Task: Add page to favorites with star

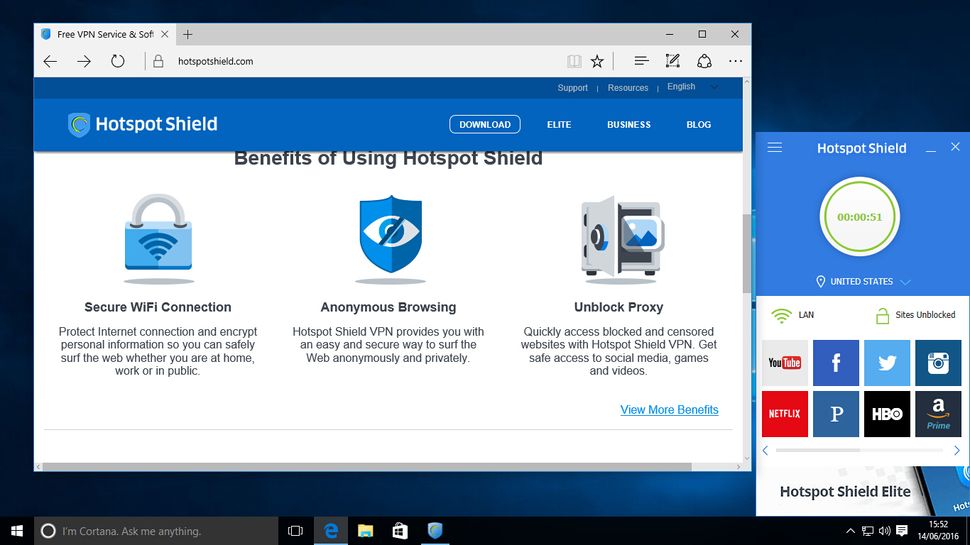Action: pos(597,61)
